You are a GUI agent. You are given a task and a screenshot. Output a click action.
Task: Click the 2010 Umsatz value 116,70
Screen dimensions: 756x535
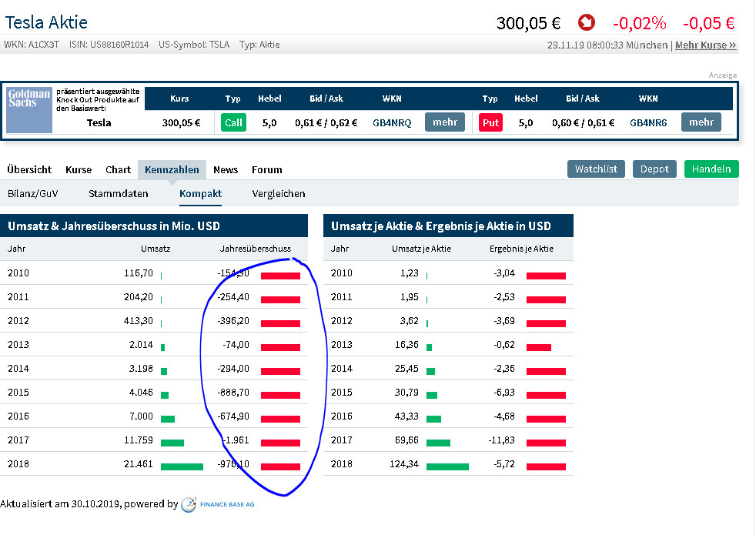139,273
